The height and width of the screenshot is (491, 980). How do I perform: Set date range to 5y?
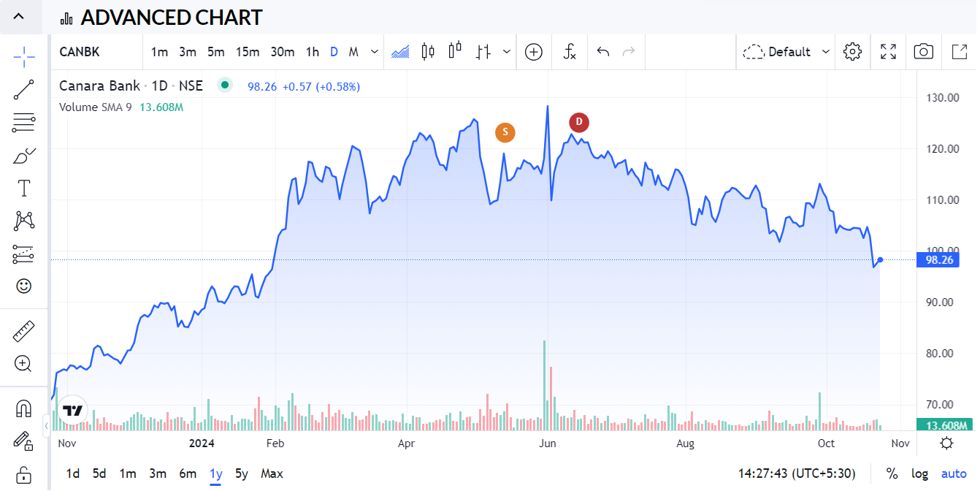point(242,473)
